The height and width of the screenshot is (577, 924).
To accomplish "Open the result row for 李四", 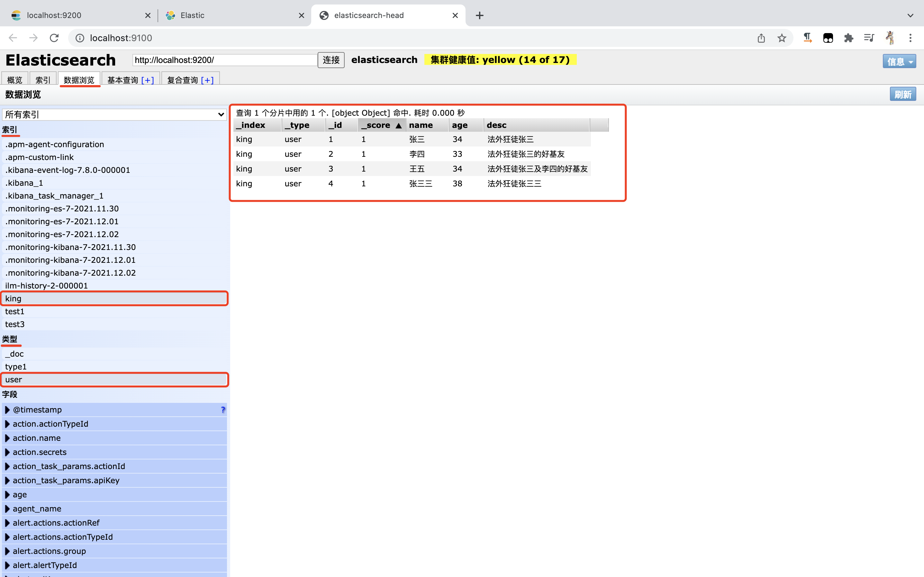I will click(x=412, y=154).
